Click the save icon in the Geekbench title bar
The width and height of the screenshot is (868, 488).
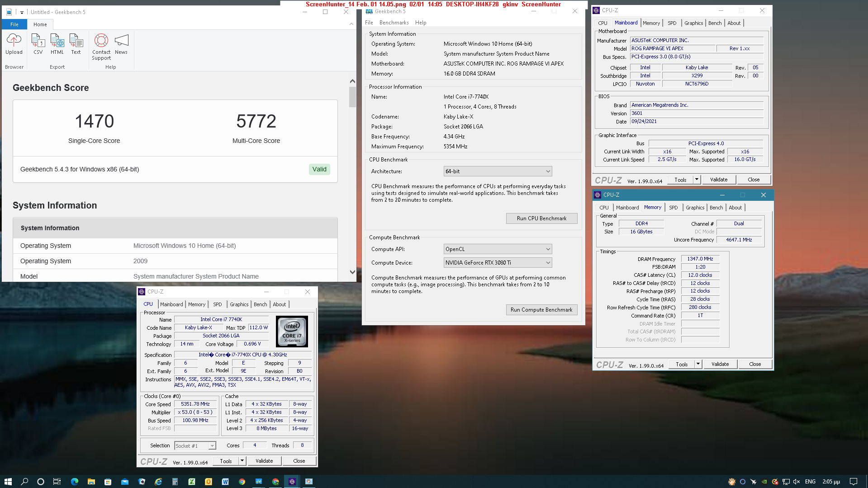pos(9,12)
